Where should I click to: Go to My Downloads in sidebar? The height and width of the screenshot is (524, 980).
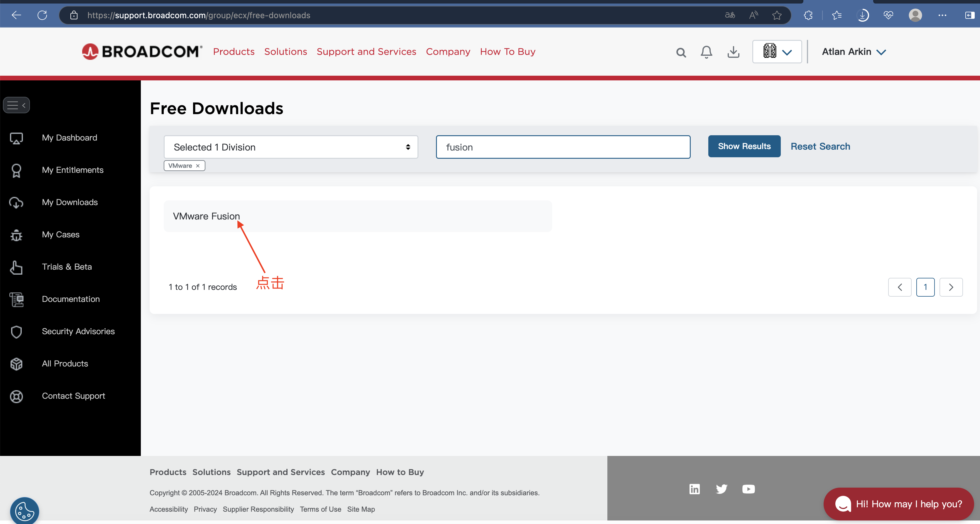[70, 202]
